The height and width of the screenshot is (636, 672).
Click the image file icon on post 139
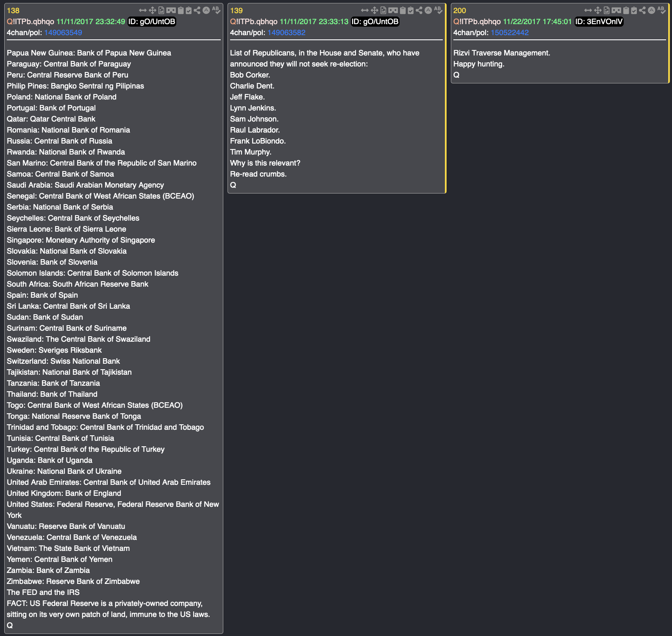[x=383, y=10]
